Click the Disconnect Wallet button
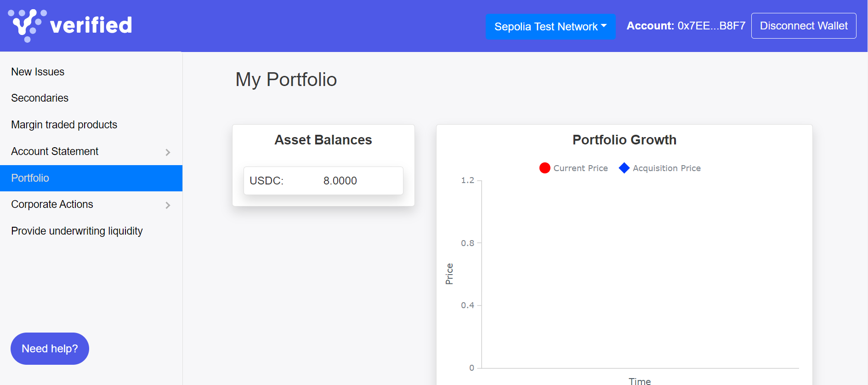Image resolution: width=868 pixels, height=385 pixels. (x=803, y=26)
